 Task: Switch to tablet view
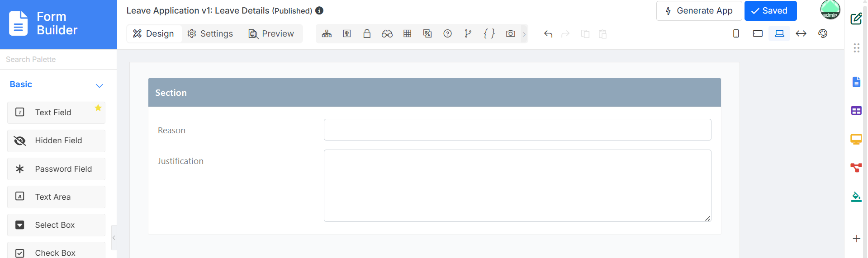[x=758, y=34]
